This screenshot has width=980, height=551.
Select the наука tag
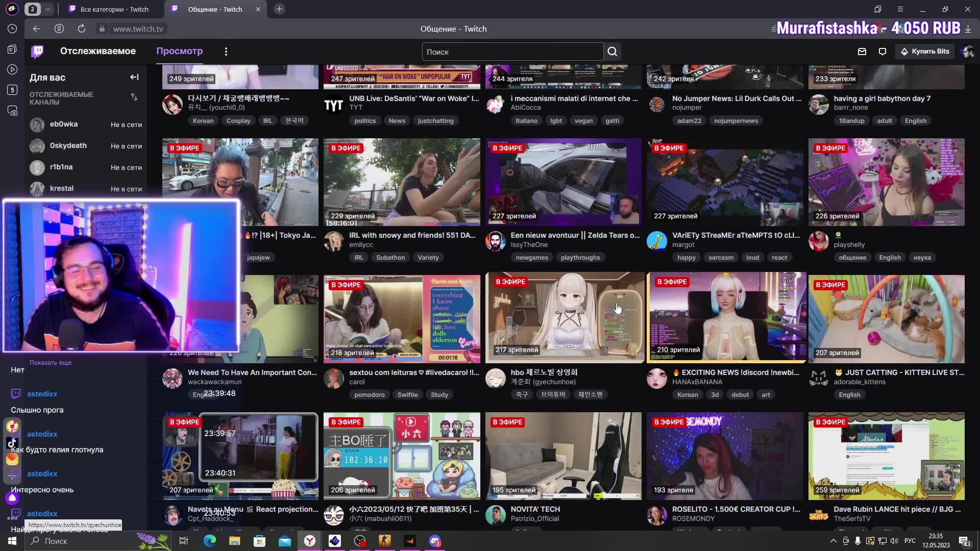click(x=922, y=258)
